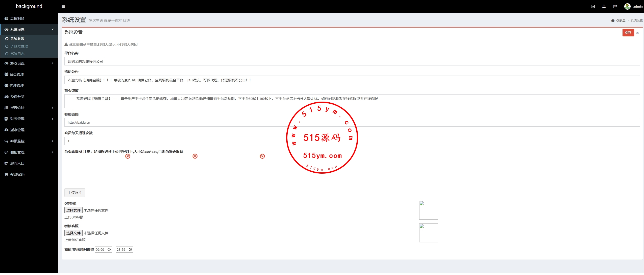Open 预设开奖 in the sidebar

coord(17,97)
